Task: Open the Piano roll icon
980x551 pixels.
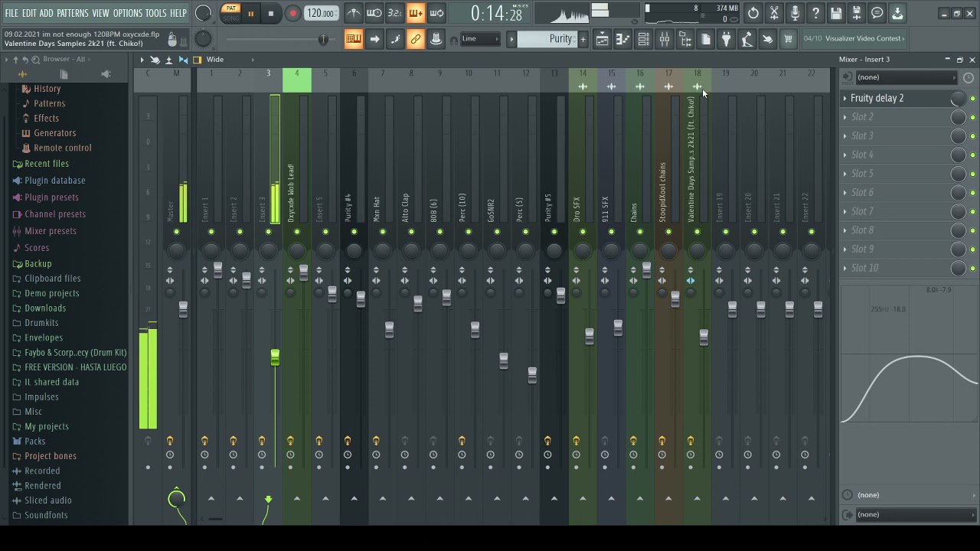Action: coord(623,39)
